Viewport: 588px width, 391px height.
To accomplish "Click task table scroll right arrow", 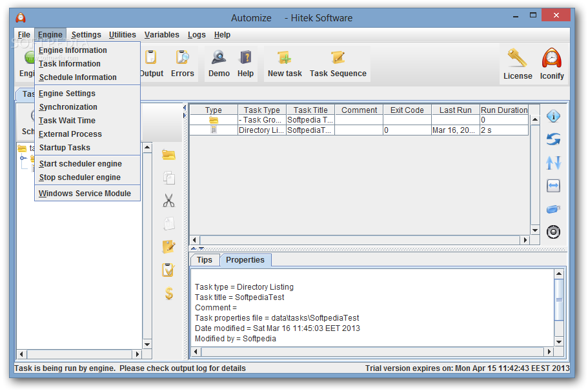I will (525, 240).
